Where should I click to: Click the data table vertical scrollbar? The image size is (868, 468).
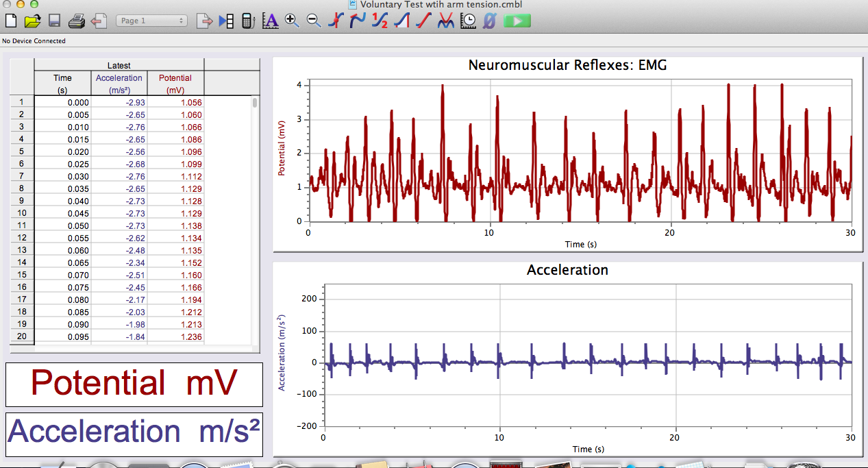(x=255, y=219)
